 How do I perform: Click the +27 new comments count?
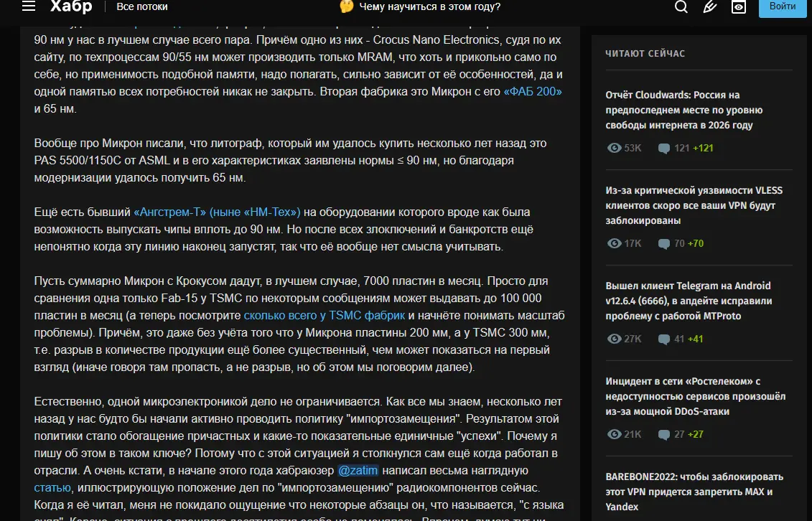pos(696,434)
